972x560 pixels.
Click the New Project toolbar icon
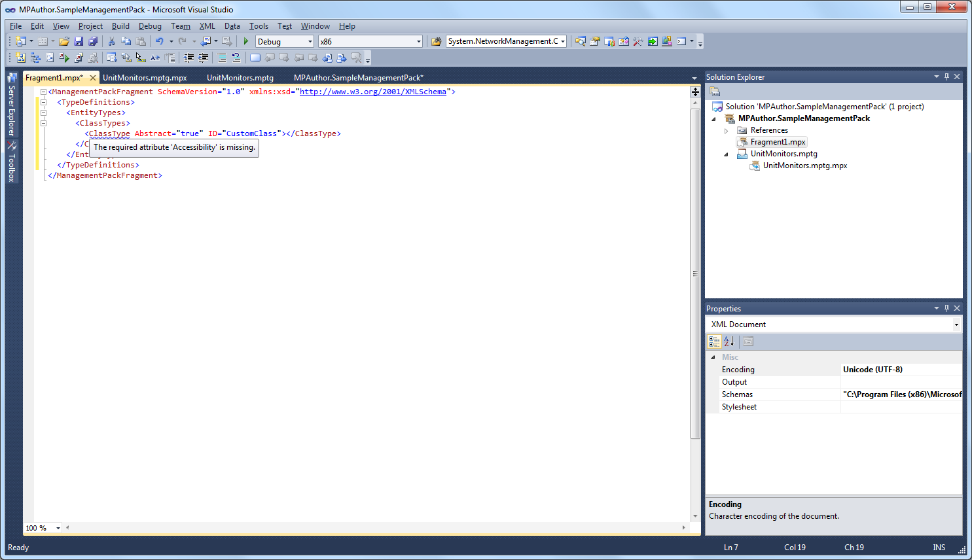point(20,41)
